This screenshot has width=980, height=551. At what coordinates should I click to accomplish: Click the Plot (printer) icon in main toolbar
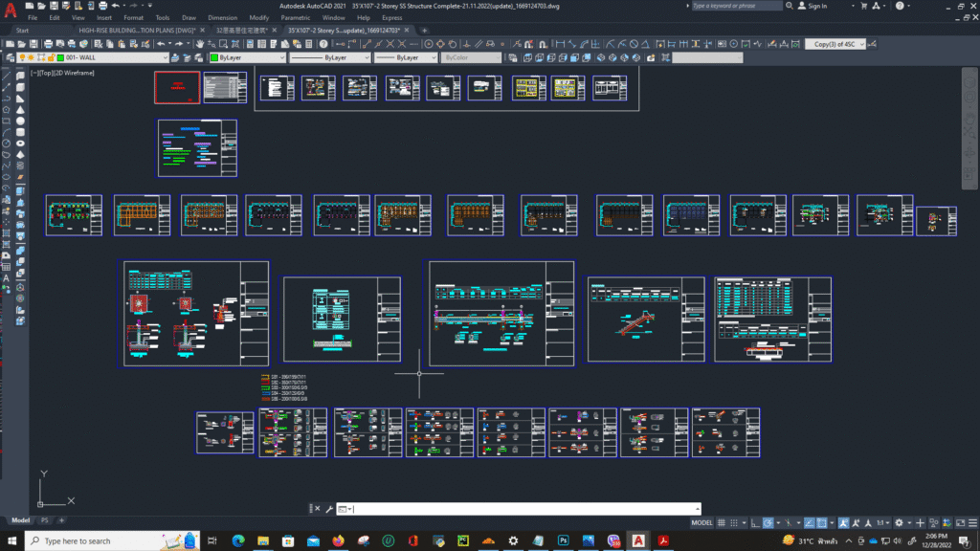point(48,44)
